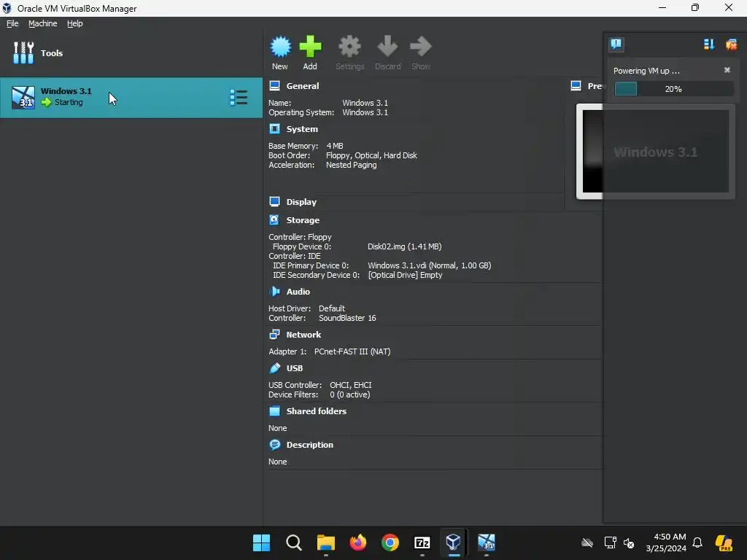The height and width of the screenshot is (560, 747).
Task: Open the System section heading link
Action: pos(302,129)
